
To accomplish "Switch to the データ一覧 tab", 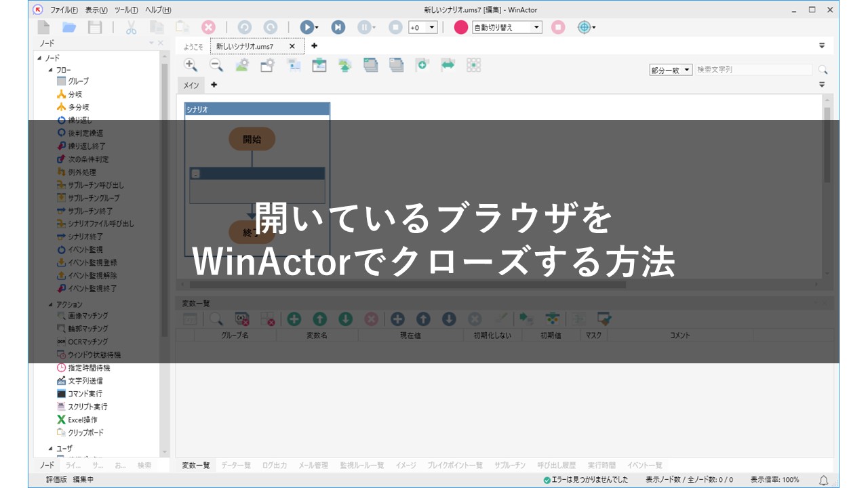I will [236, 465].
